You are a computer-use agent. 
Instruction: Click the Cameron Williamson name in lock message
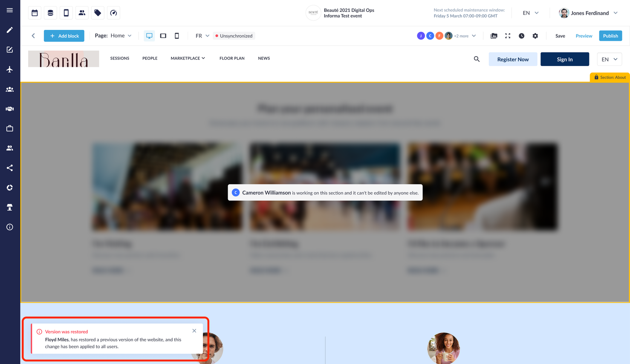point(266,193)
